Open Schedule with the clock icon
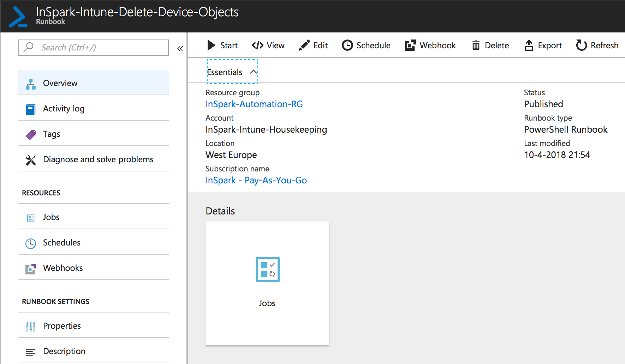This screenshot has height=364, width=625. (x=347, y=45)
